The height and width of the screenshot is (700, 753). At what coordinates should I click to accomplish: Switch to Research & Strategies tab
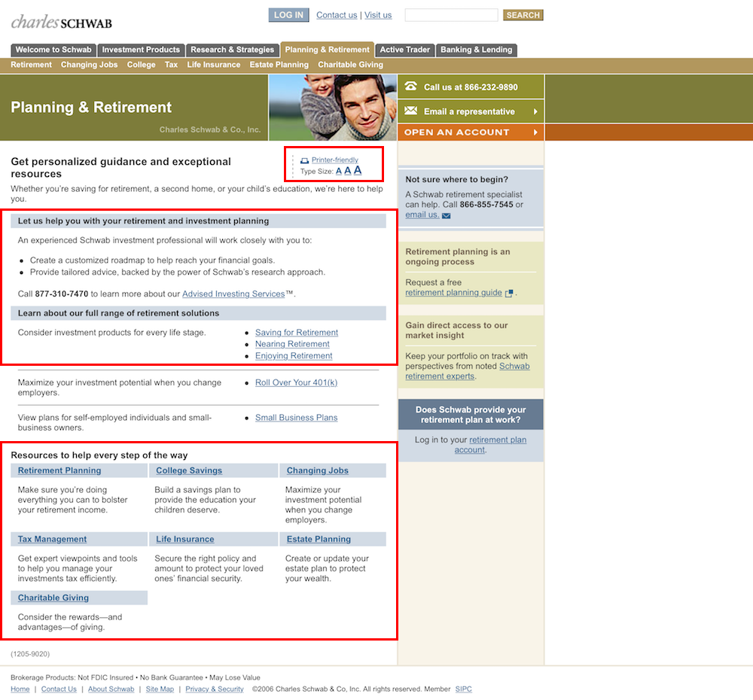233,50
